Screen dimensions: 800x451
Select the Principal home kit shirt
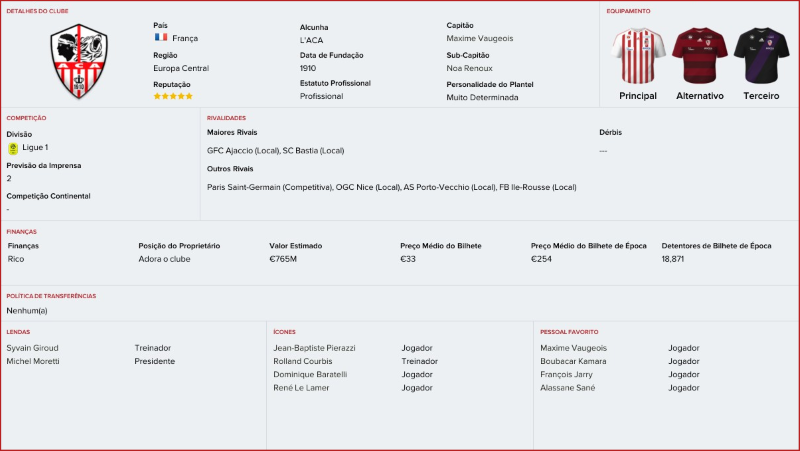pyautogui.click(x=638, y=56)
